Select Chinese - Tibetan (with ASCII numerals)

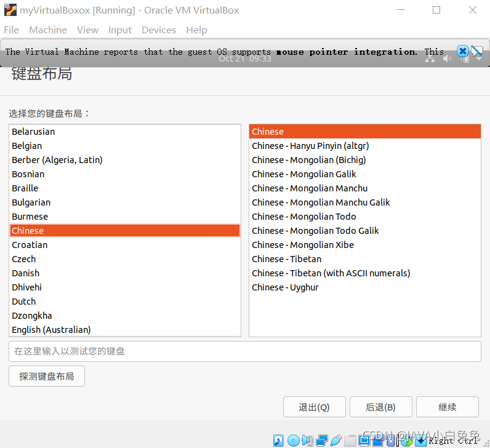click(x=365, y=273)
